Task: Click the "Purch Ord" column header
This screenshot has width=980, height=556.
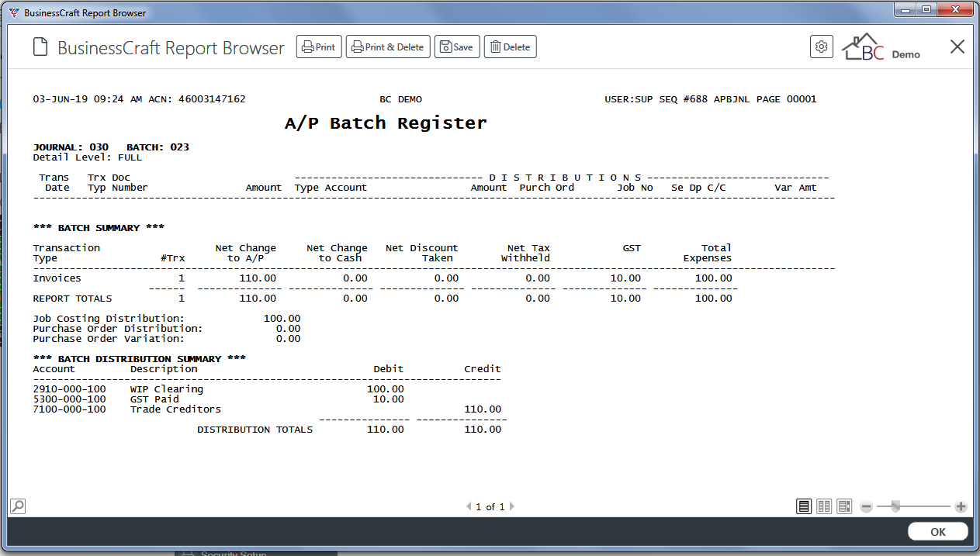Action: pos(547,188)
